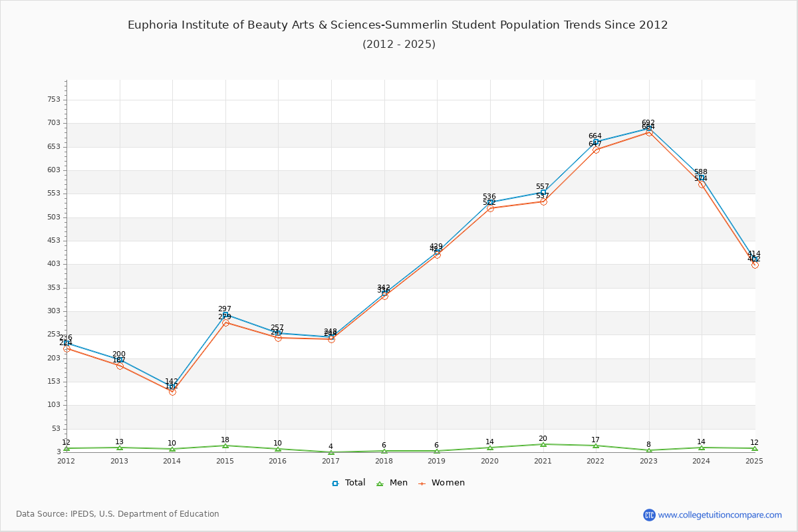Click the 2019 Men marker labeled 6
Image resolution: width=798 pixels, height=532 pixels.
pos(437,451)
